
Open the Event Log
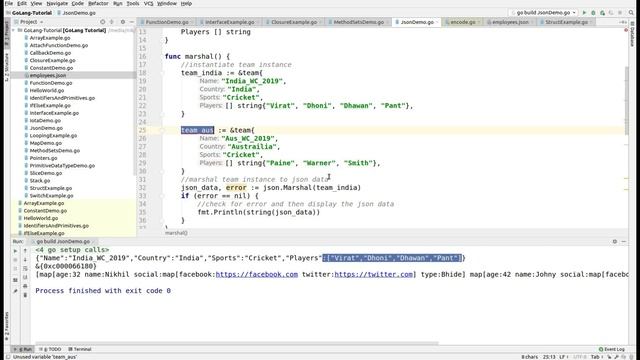(x=611, y=349)
